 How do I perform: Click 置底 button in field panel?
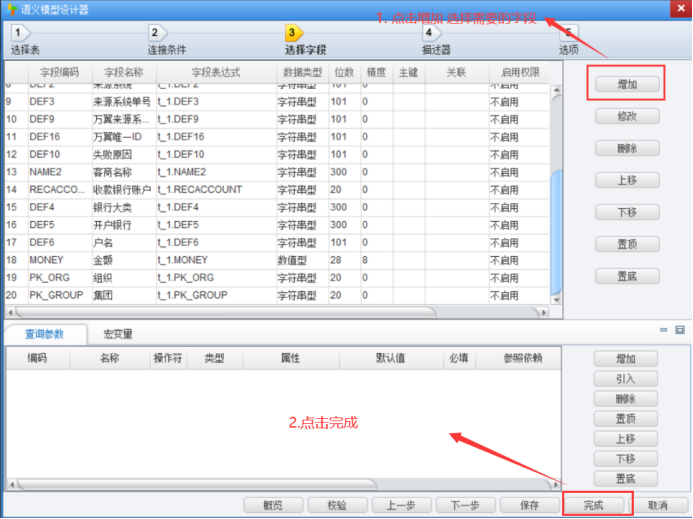627,276
